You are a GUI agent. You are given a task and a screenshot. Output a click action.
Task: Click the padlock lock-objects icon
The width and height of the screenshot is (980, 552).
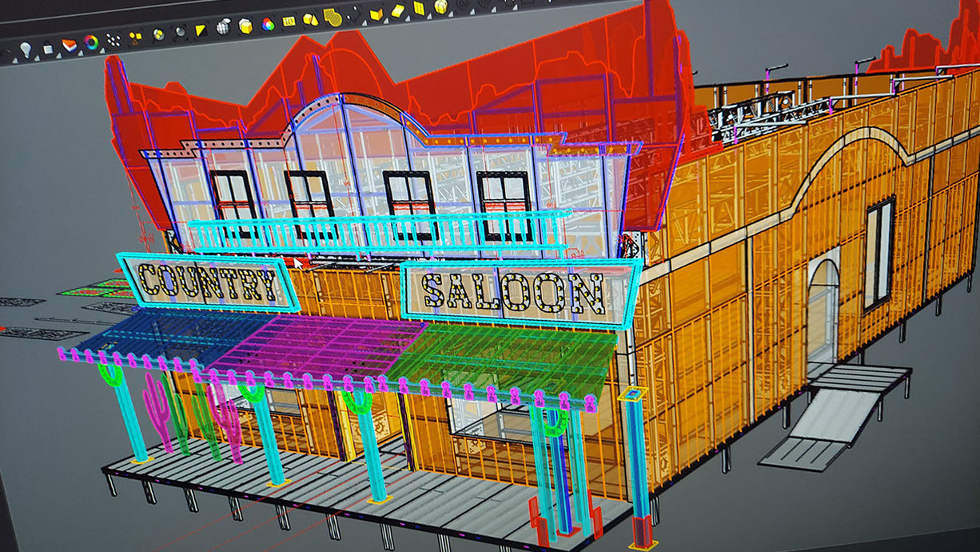click(x=48, y=49)
